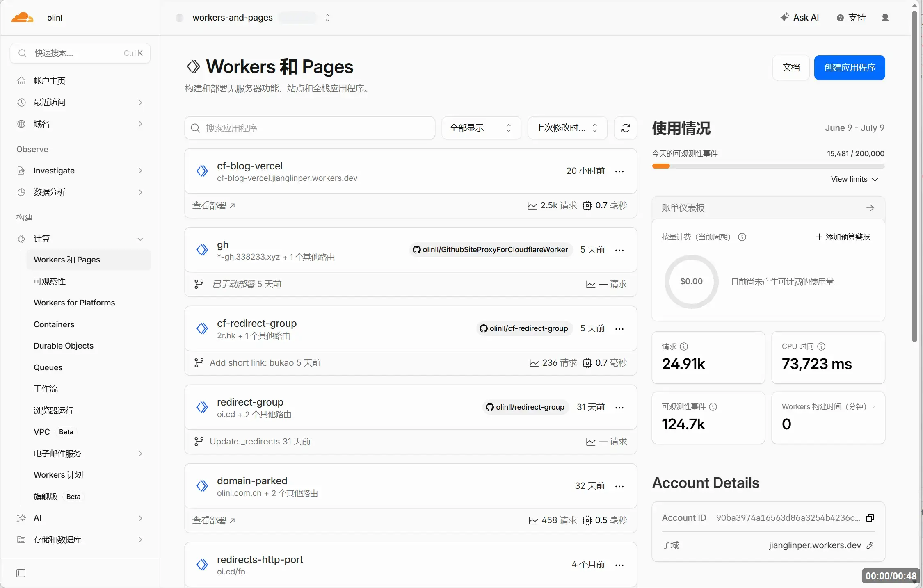Click info icon next to 请求 usage
The image size is (923, 588).
point(684,346)
